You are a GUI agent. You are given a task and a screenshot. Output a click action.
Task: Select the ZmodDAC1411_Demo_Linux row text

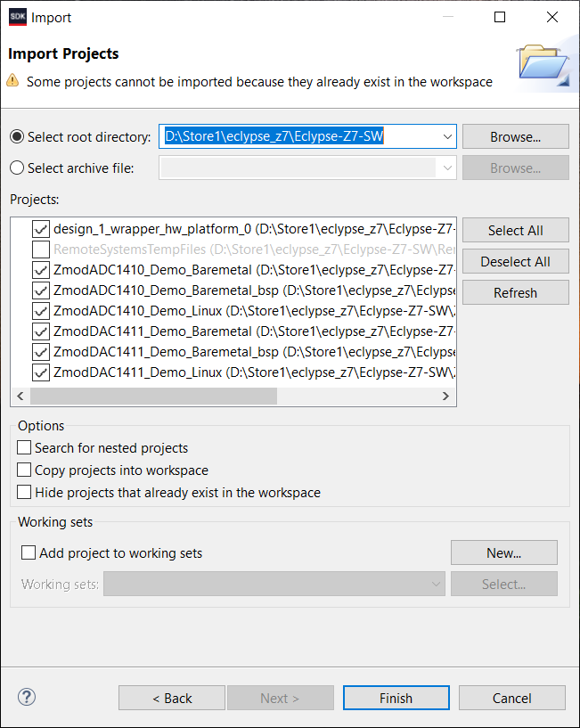(x=254, y=372)
